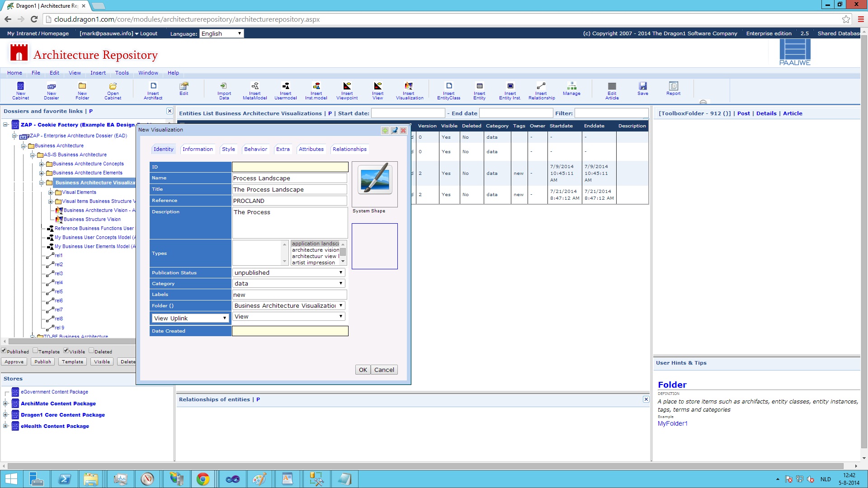Close the New Visualization dialog

coord(403,130)
